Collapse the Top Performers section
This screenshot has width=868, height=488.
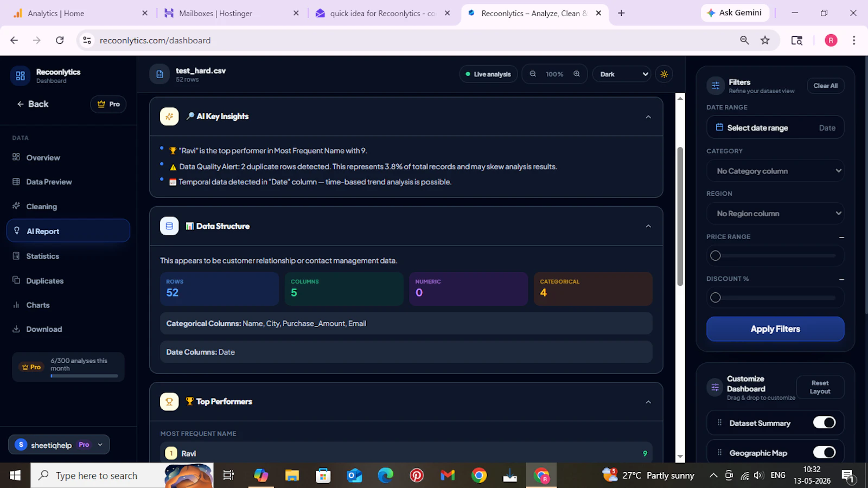coord(648,402)
